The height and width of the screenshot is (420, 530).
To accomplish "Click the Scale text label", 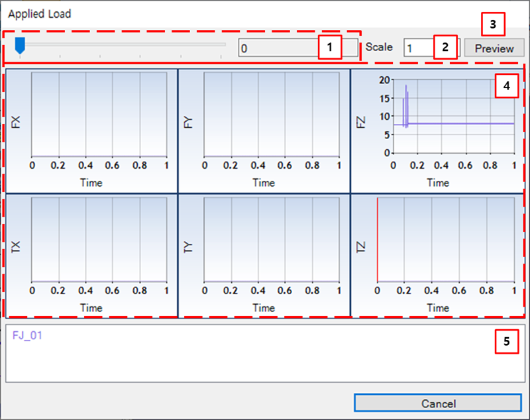I will [379, 47].
